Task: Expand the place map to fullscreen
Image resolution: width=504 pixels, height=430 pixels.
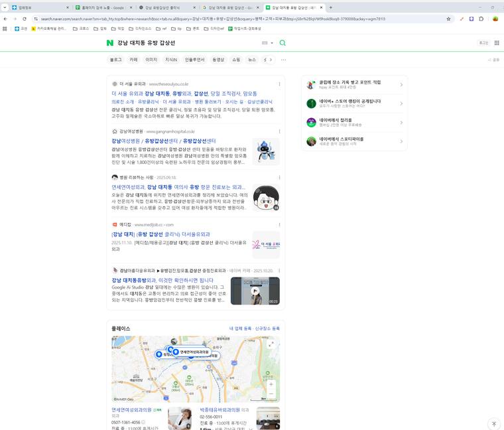Action: click(271, 344)
